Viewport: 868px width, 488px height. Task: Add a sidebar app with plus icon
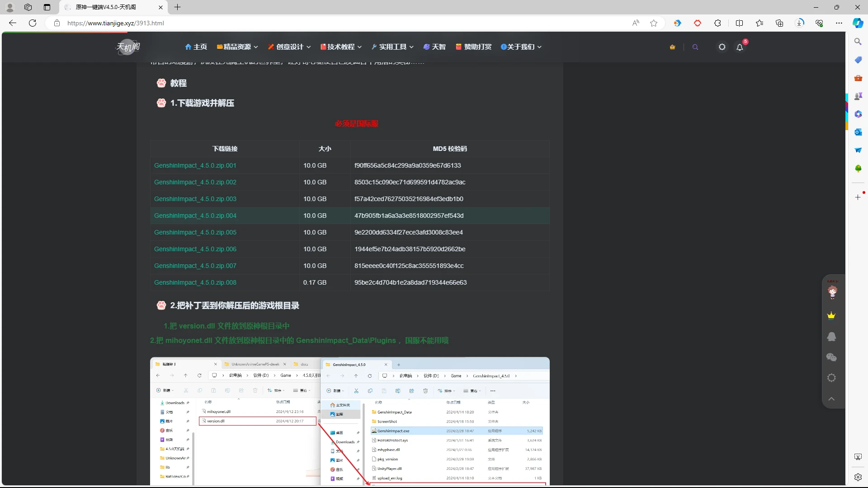[858, 197]
